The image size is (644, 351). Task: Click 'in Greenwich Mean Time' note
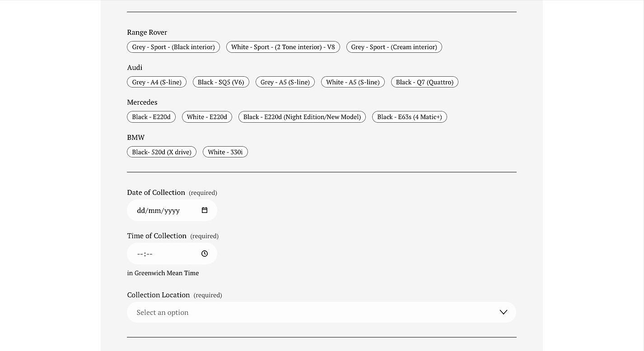(x=163, y=273)
